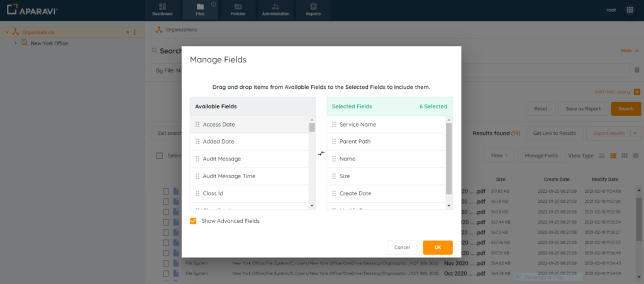
Task: Click the drag handle next to Service Name
Action: pyautogui.click(x=334, y=125)
